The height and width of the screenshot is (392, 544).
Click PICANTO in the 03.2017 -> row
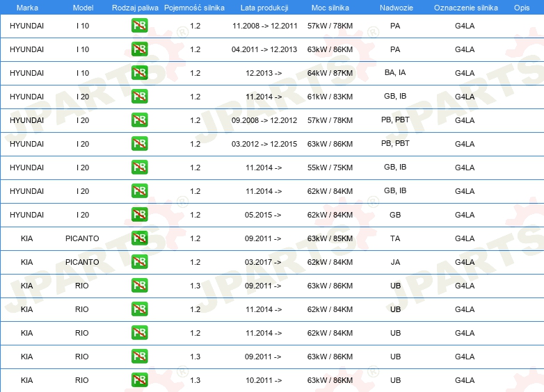click(82, 262)
